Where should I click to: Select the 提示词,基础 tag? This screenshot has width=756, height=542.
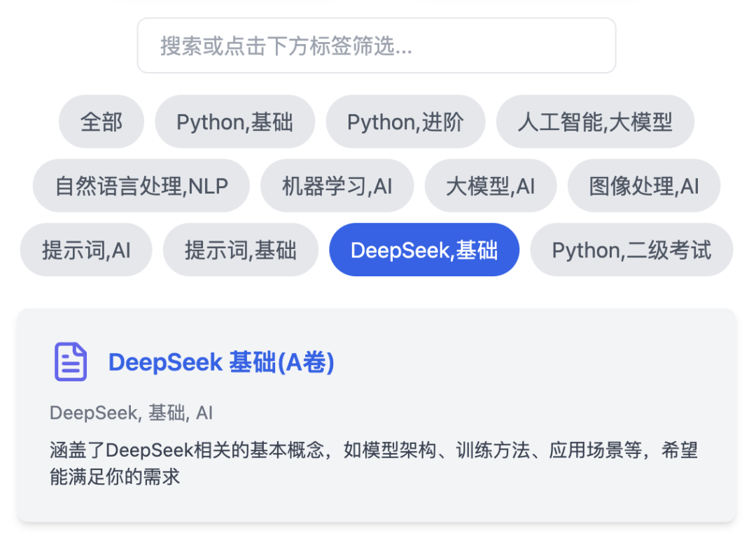click(x=241, y=250)
